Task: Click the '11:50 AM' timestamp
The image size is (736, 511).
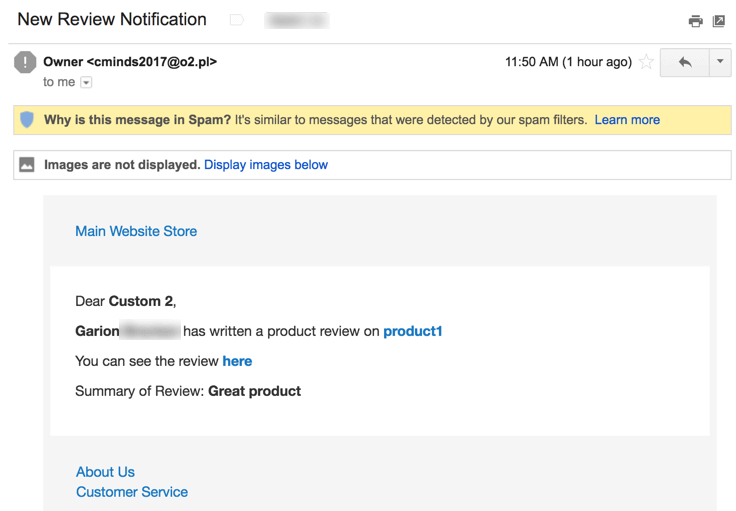Action: coord(567,62)
